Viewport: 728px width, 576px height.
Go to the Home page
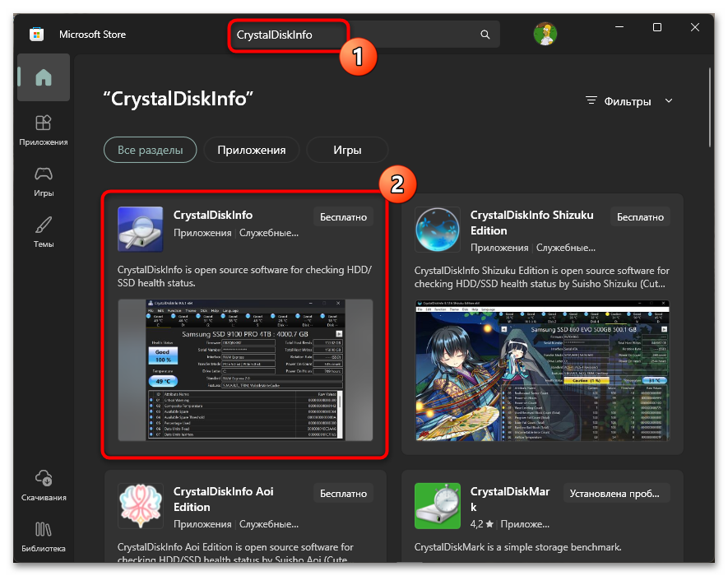44,77
